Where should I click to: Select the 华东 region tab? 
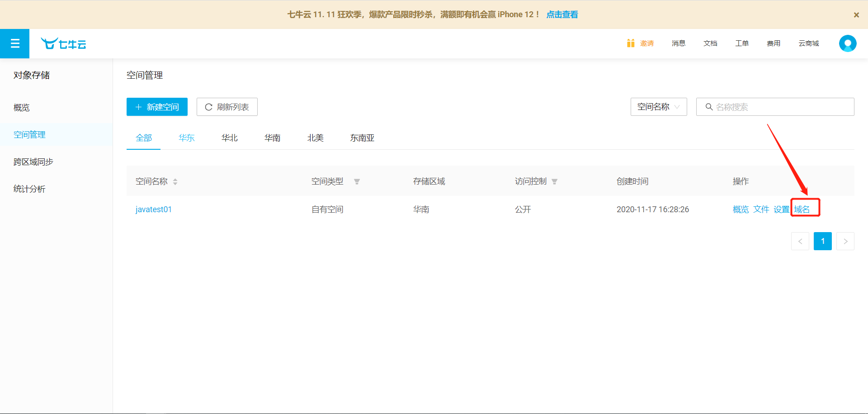187,138
